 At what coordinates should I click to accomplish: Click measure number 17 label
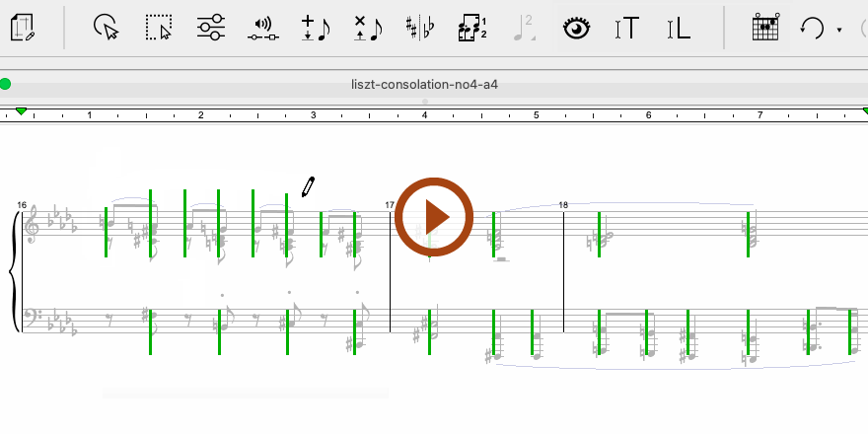pos(390,205)
